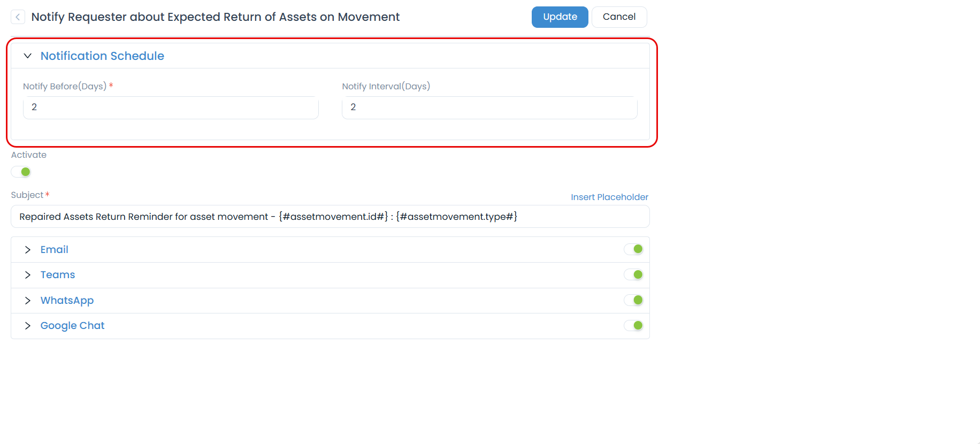Open the Insert Placeholder link
Viewport: 980px width, 444px height.
click(x=609, y=197)
